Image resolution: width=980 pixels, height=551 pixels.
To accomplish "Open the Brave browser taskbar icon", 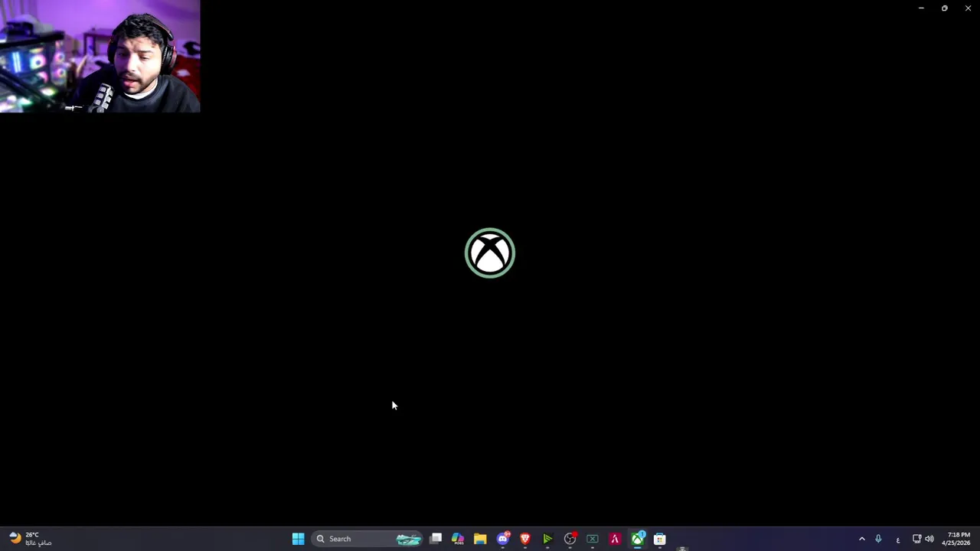I will pos(525,539).
